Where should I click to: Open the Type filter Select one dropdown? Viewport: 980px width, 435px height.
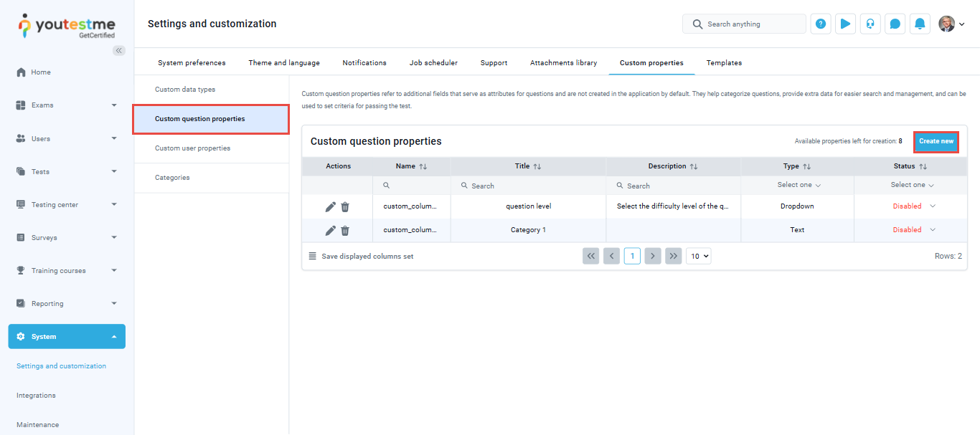coord(798,185)
